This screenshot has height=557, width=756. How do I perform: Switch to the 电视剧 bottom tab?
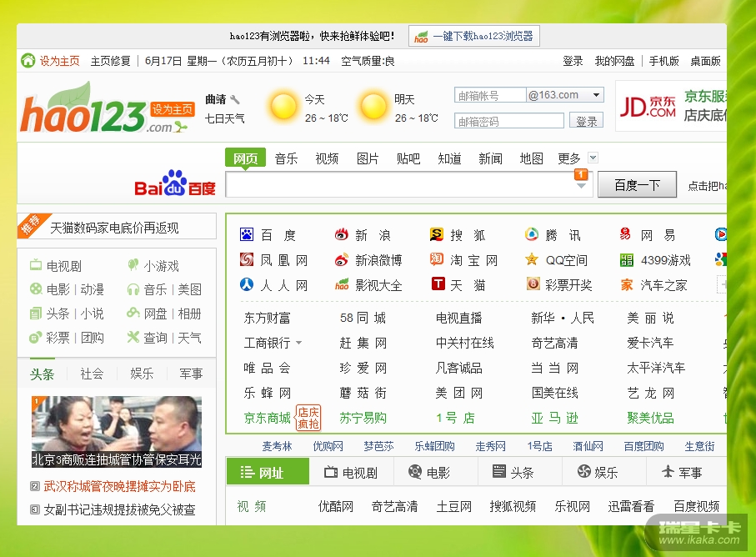click(x=351, y=472)
